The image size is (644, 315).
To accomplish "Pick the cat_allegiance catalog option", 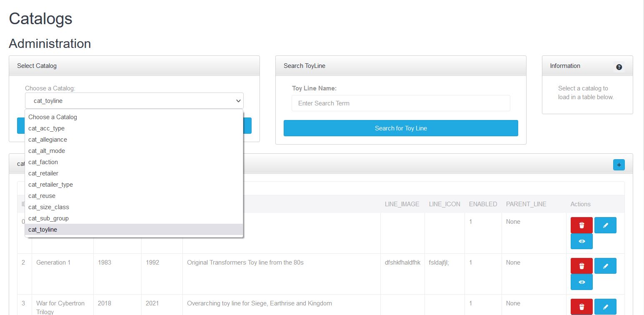I will 47,140.
